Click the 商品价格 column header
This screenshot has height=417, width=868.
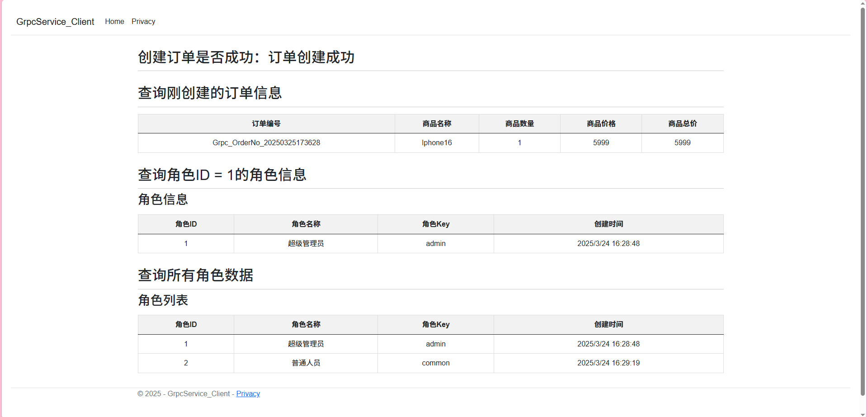tap(601, 123)
